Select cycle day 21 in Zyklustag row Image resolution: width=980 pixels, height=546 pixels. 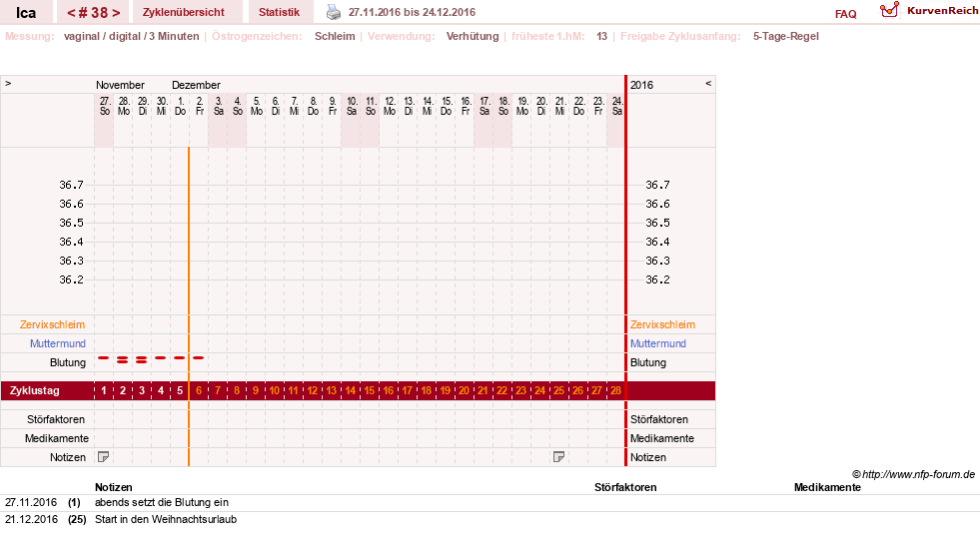coord(484,390)
